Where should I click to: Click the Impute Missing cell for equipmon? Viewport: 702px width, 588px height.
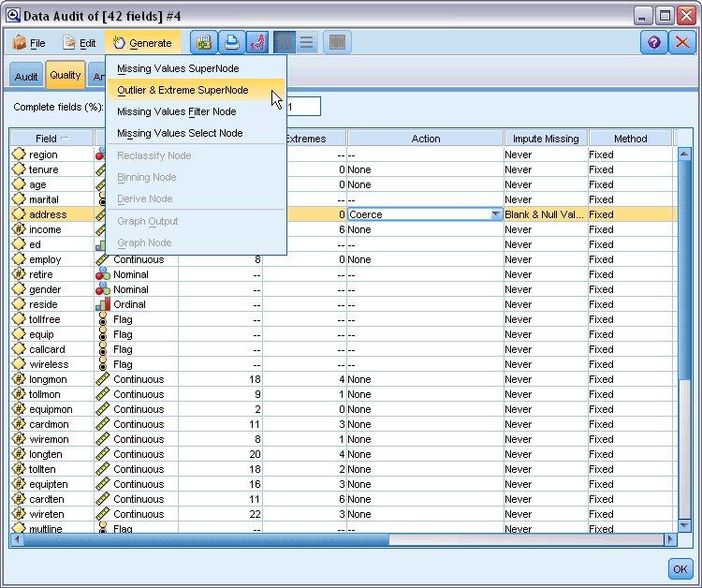click(546, 409)
